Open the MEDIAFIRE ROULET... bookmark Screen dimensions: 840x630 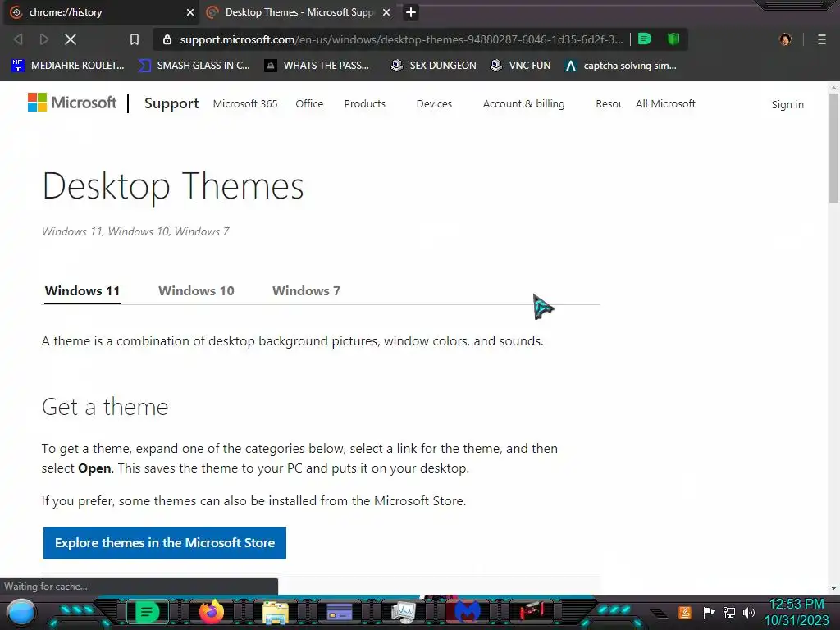(x=67, y=66)
